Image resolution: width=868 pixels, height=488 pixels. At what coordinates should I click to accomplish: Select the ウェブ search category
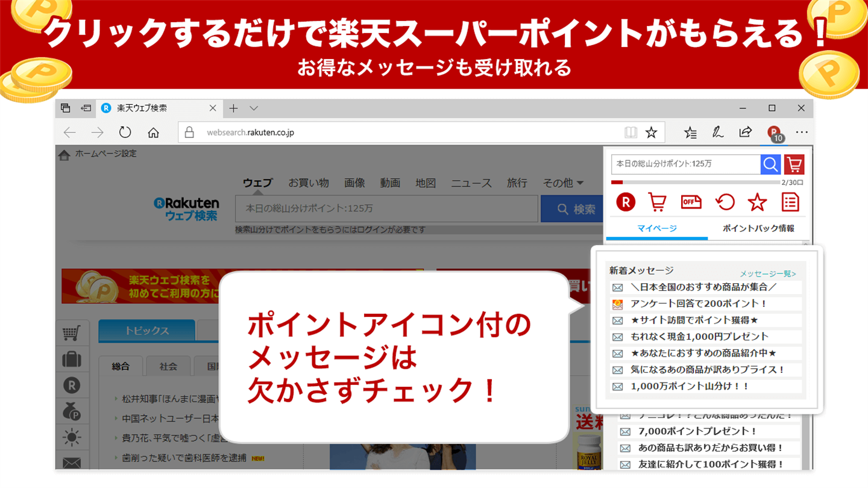[x=257, y=183]
